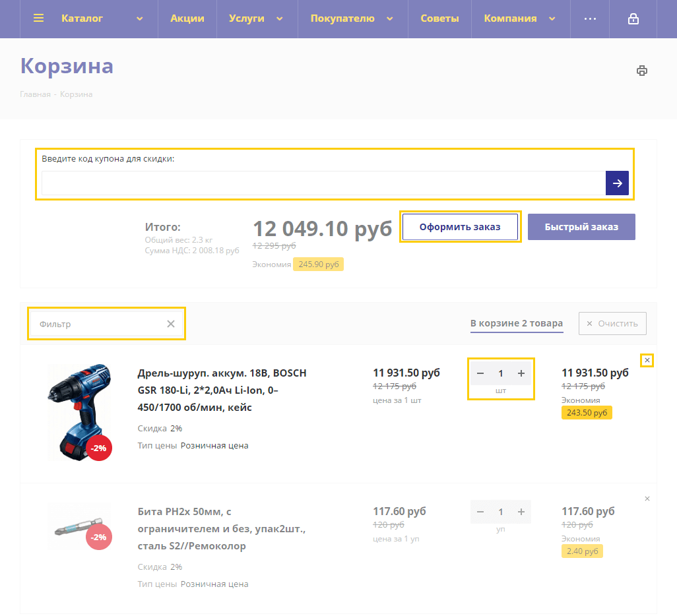Open the Акции menu item

187,18
